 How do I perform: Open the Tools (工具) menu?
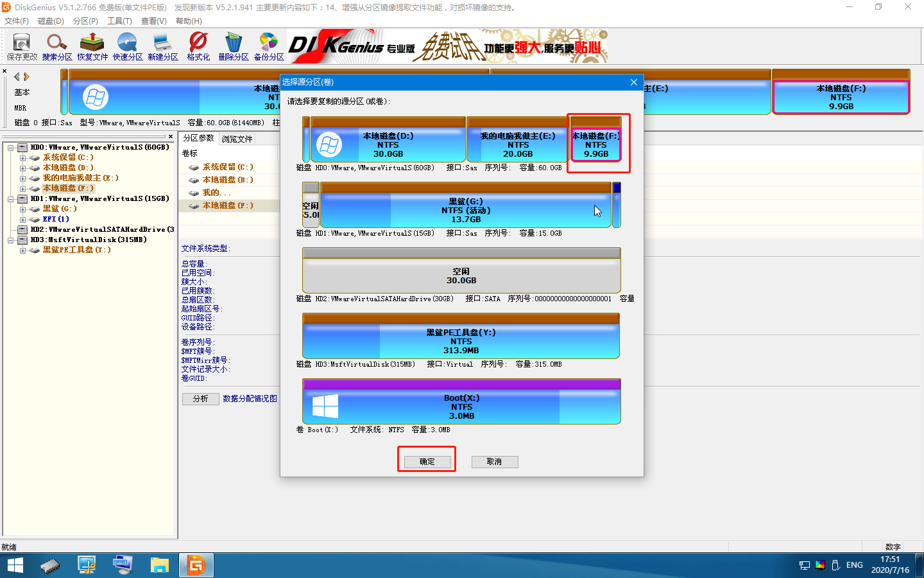(x=119, y=21)
